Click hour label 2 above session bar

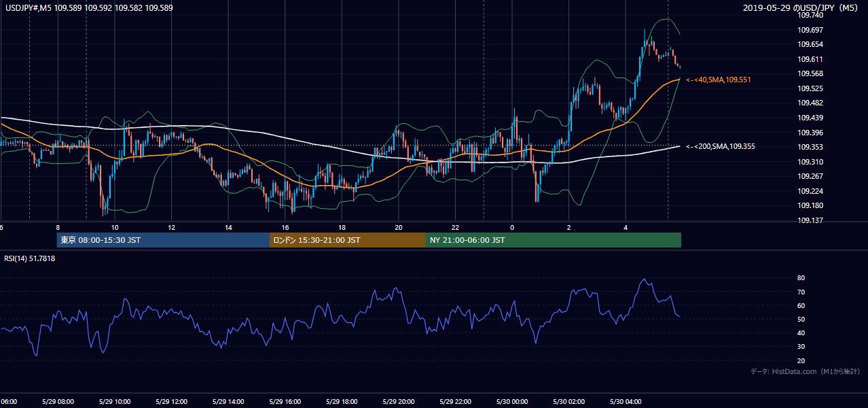coord(568,227)
